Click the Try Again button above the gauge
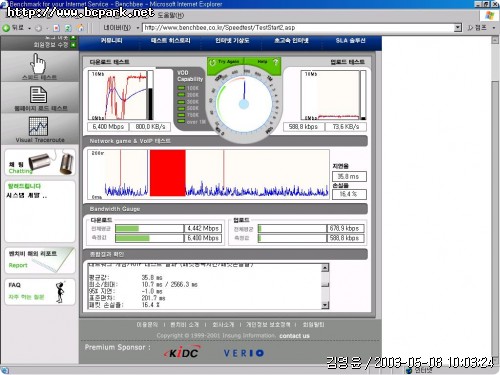The width and height of the screenshot is (500, 375). pos(226,62)
